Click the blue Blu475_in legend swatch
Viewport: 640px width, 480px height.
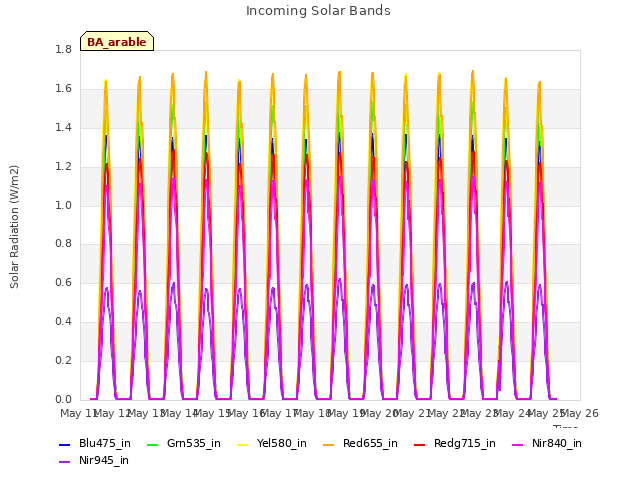65,444
